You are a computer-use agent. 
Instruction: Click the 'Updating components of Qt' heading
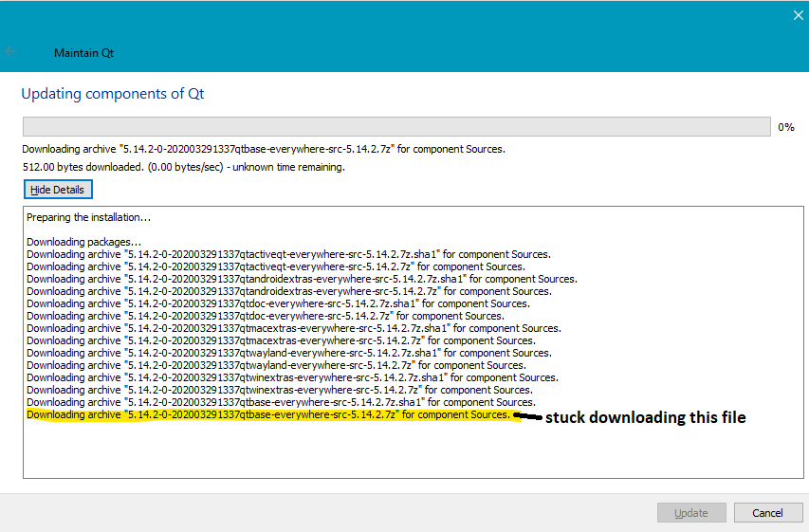coord(113,94)
